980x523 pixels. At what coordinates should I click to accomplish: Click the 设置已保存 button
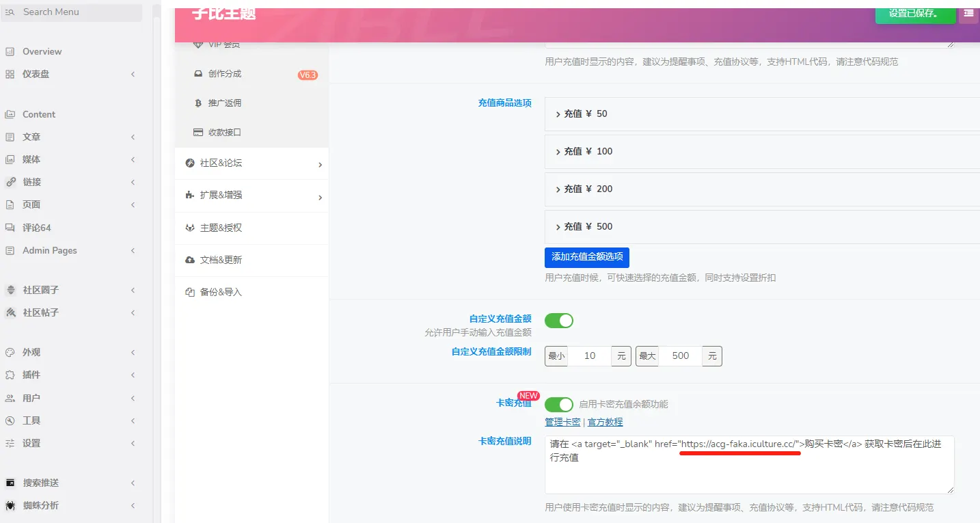(915, 14)
